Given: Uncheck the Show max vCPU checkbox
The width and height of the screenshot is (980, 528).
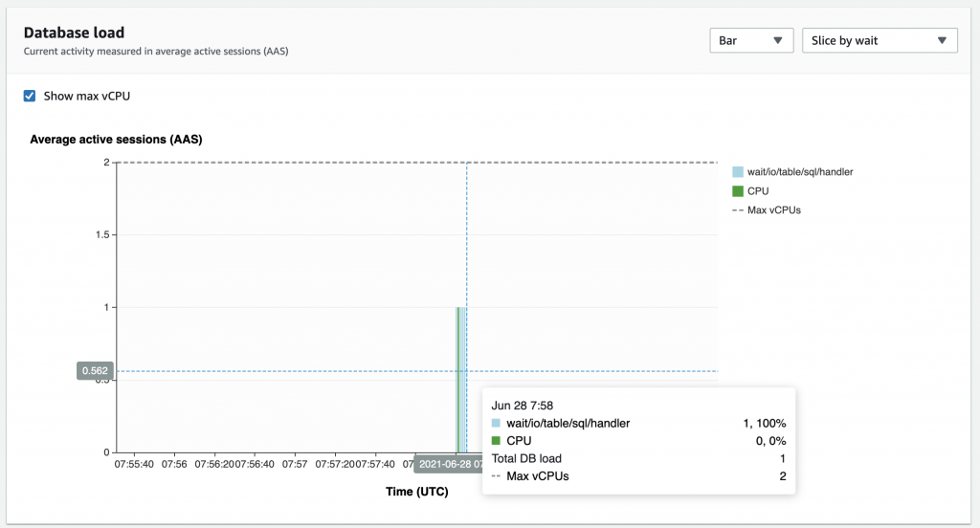Looking at the screenshot, I should tap(30, 96).
